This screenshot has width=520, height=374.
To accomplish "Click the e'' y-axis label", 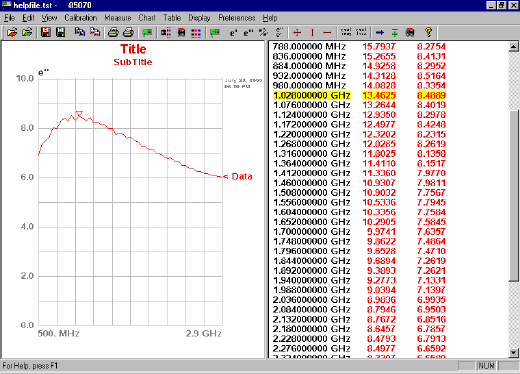I will click(x=44, y=72).
